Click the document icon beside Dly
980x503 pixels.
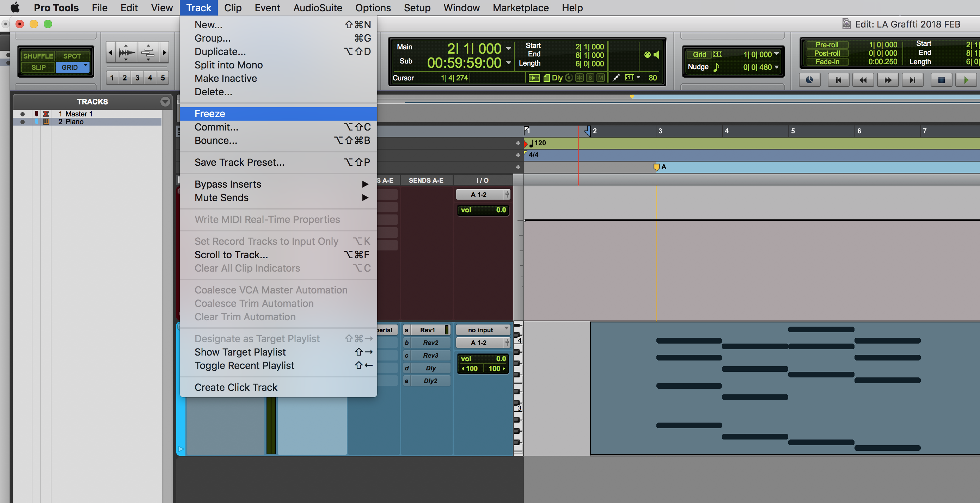(x=547, y=78)
